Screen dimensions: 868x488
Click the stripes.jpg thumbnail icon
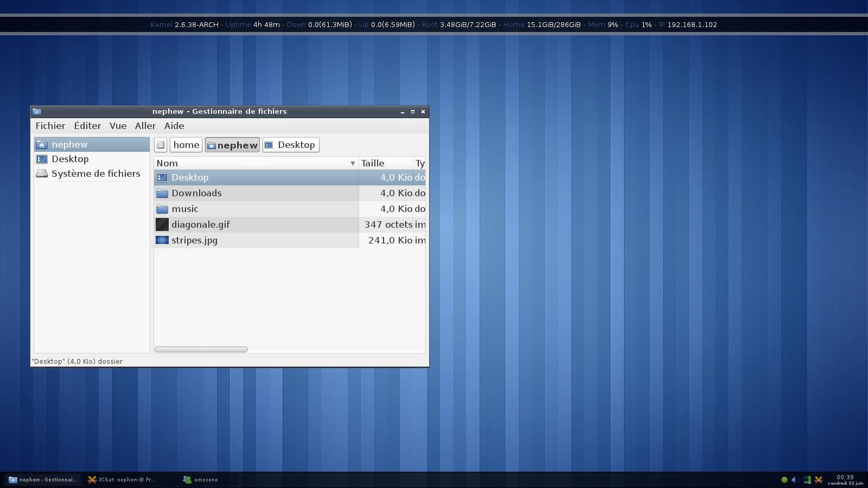[x=162, y=240]
